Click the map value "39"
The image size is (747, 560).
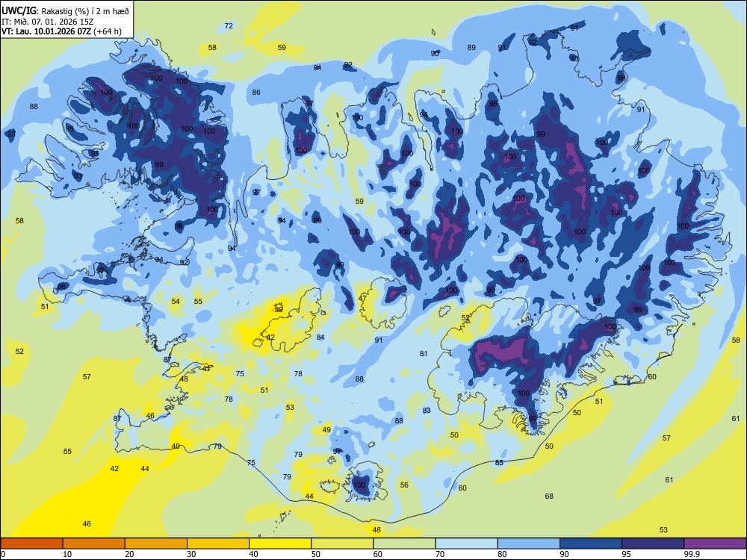coord(279,310)
